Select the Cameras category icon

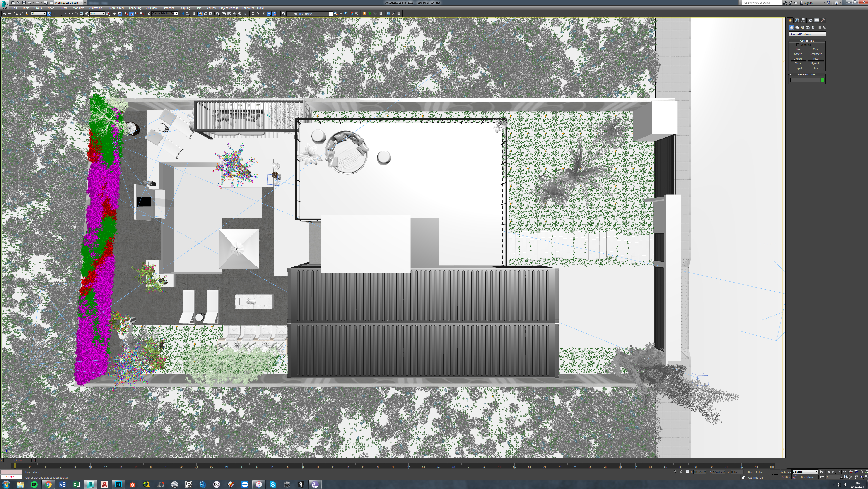[x=808, y=28]
